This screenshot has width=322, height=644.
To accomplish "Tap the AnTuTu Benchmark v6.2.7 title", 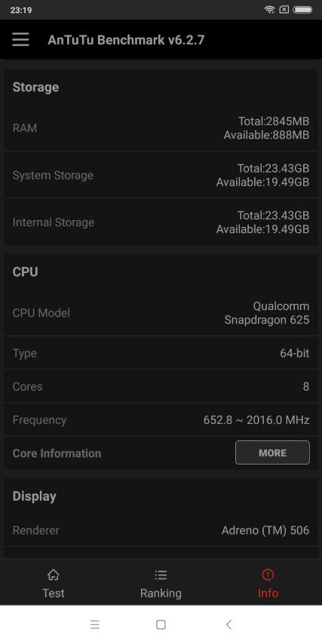I will [x=126, y=40].
